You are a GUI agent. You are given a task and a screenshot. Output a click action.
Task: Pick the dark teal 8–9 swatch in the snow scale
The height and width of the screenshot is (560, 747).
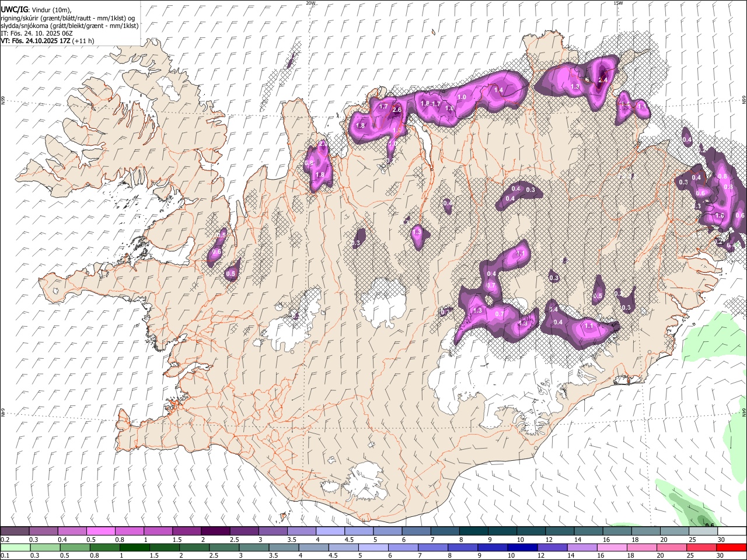(474, 531)
